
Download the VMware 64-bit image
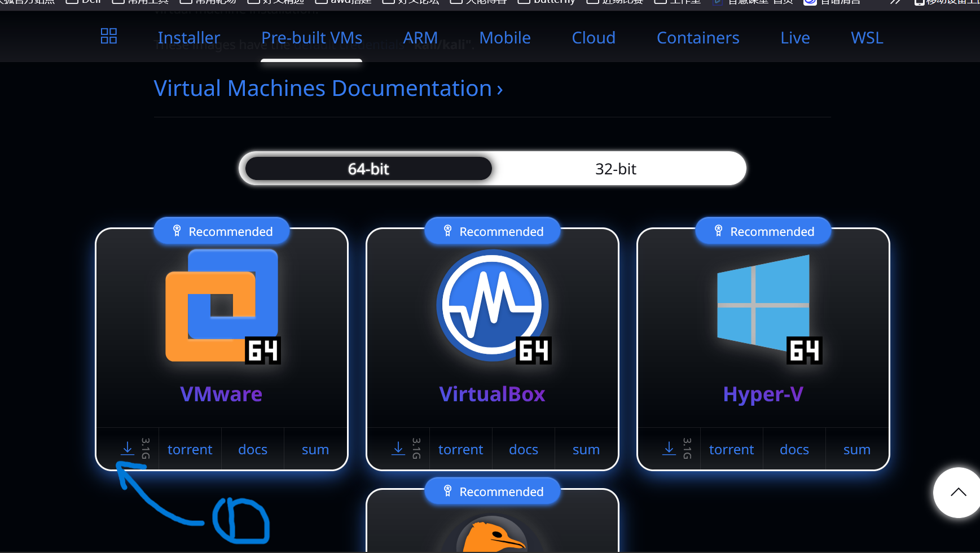tap(128, 449)
